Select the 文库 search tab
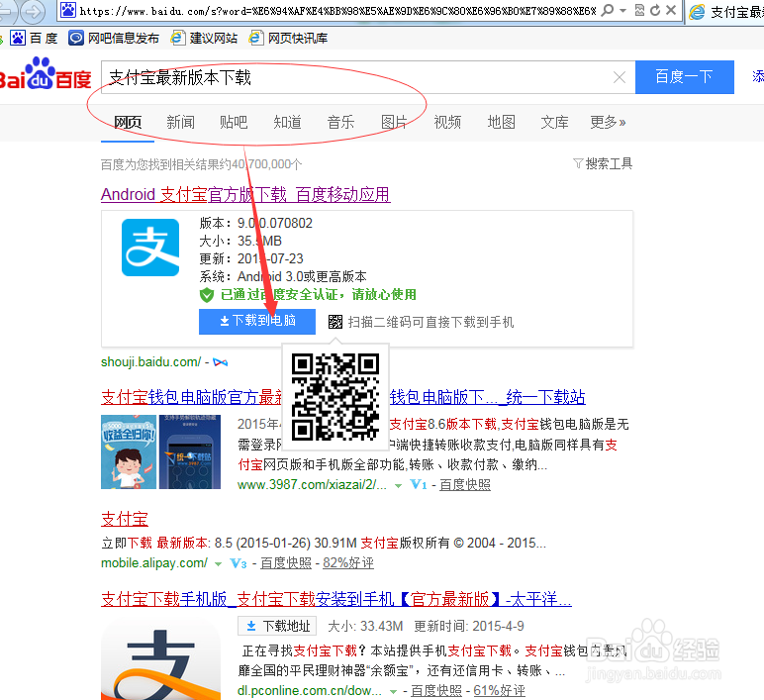Screen dimensions: 764x700 pyautogui.click(x=554, y=122)
